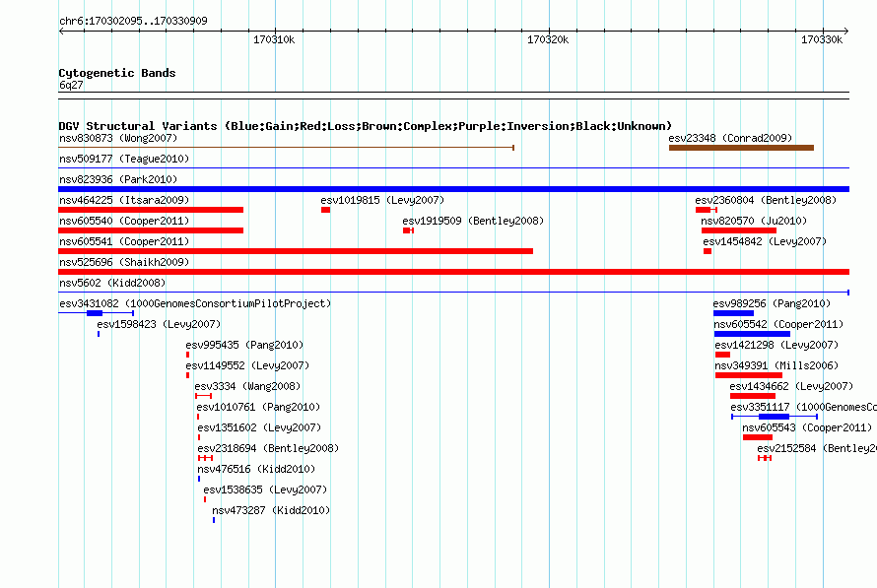Click the 6q27 band label

pyautogui.click(x=71, y=85)
